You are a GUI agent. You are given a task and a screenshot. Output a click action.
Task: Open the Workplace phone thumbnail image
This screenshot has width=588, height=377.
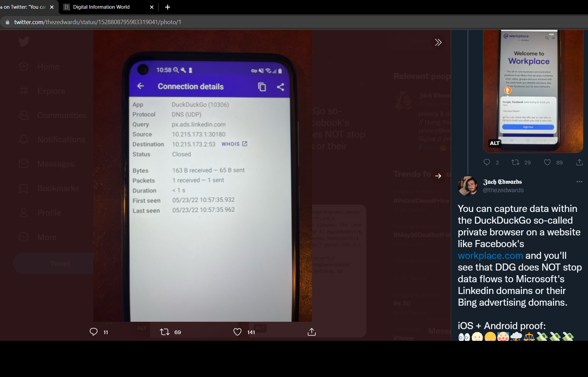click(x=533, y=91)
